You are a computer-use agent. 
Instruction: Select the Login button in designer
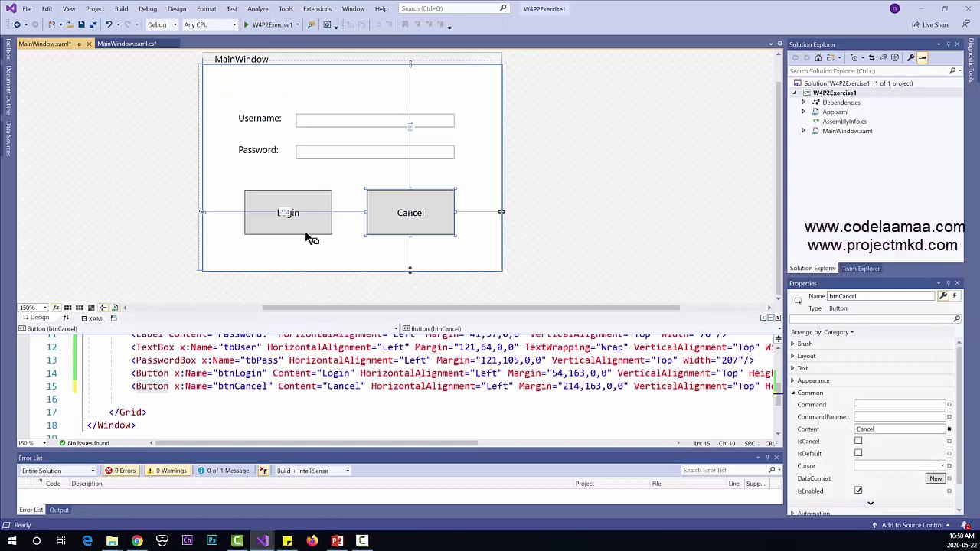288,212
